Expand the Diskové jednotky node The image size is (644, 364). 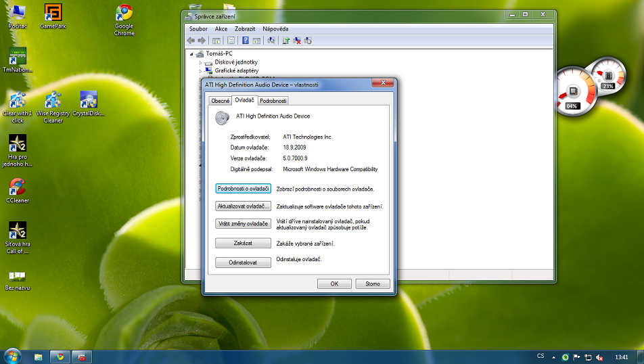coord(200,63)
